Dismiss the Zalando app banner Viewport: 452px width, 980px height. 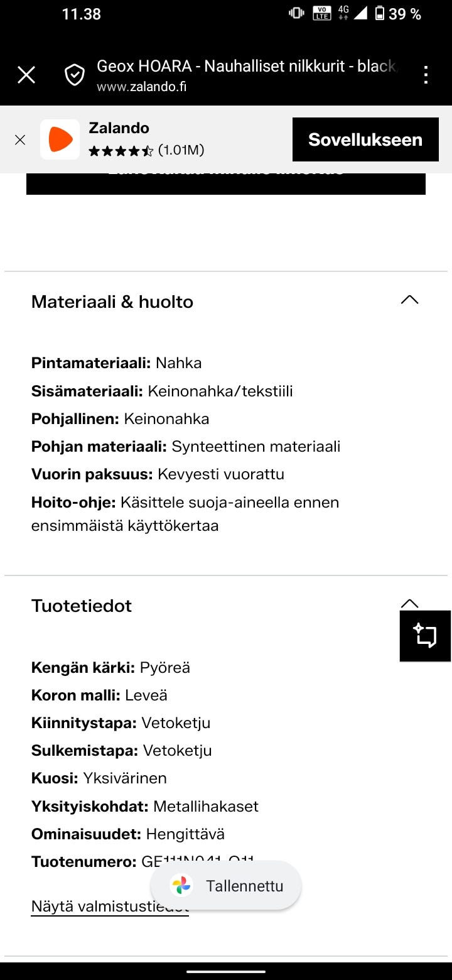20,139
